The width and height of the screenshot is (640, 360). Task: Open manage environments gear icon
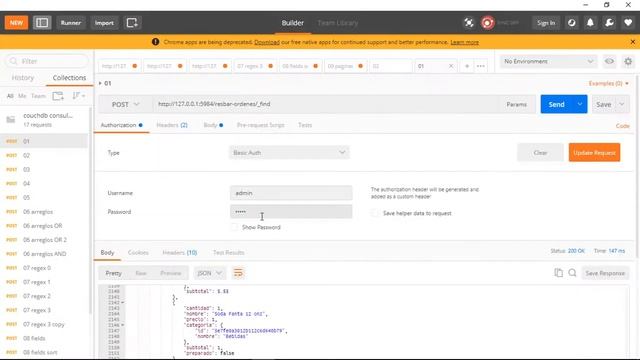(x=628, y=61)
